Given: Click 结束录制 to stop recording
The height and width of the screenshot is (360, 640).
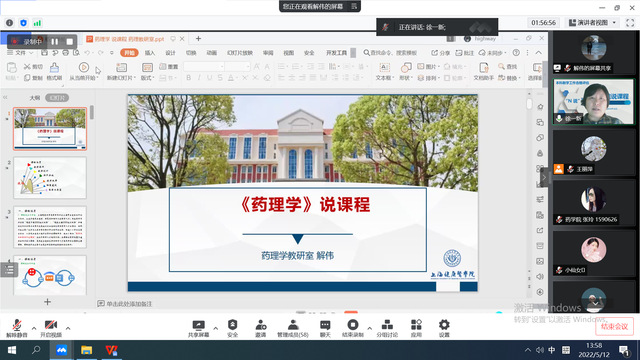Looking at the screenshot, I should (353, 329).
